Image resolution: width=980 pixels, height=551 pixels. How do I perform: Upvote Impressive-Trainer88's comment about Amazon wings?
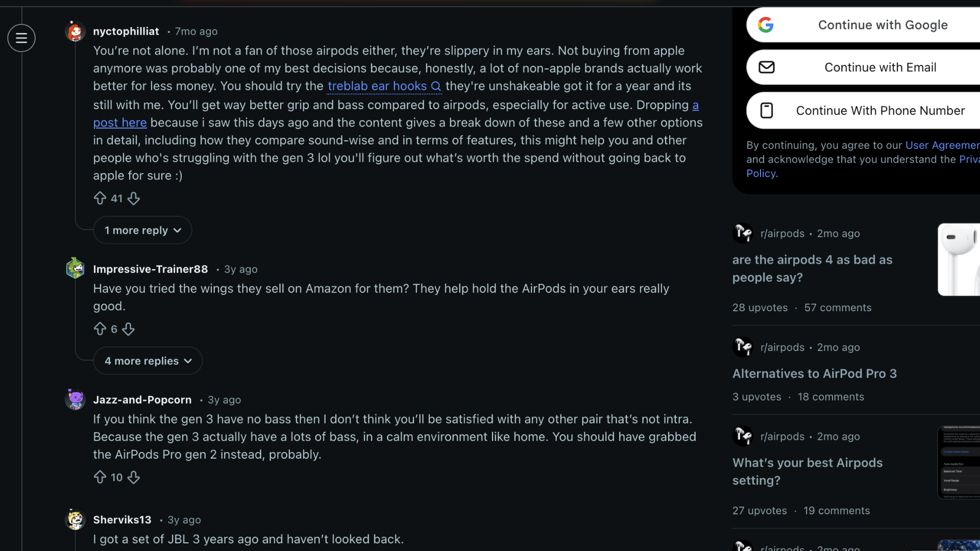pos(101,329)
